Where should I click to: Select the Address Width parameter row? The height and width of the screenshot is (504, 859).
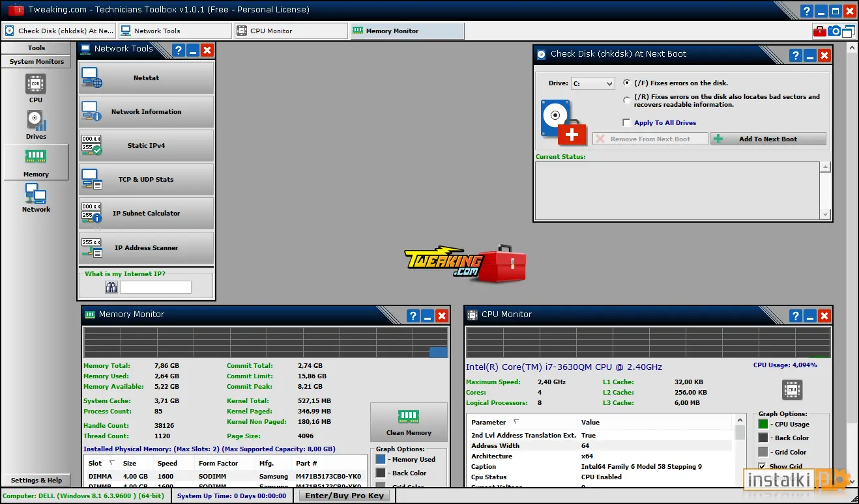tap(600, 446)
